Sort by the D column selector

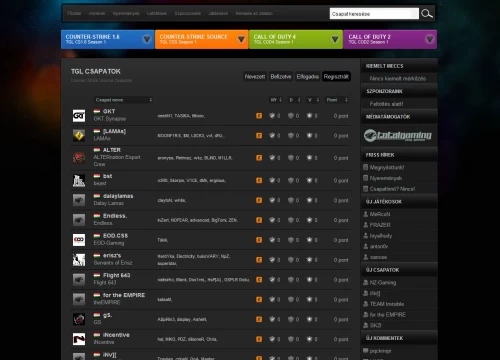coord(295,100)
